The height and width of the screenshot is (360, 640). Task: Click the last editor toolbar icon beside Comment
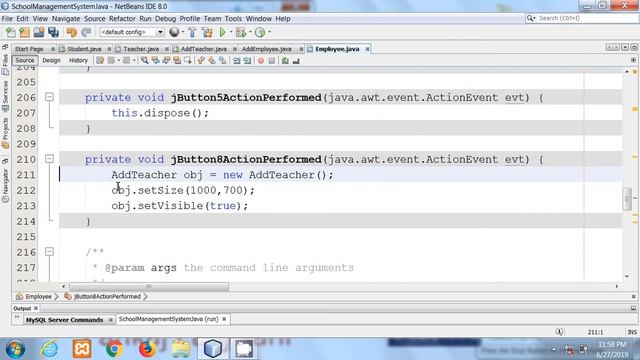[x=296, y=60]
